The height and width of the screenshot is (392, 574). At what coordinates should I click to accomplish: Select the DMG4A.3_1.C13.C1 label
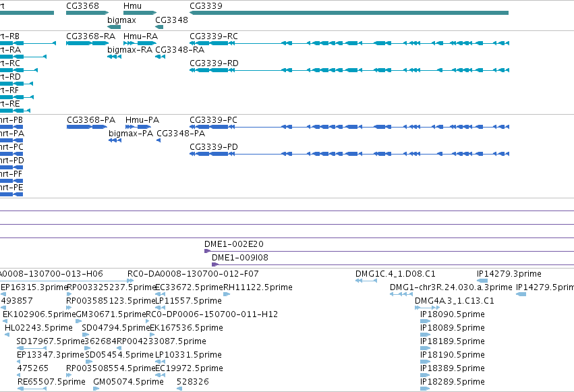coord(455,301)
